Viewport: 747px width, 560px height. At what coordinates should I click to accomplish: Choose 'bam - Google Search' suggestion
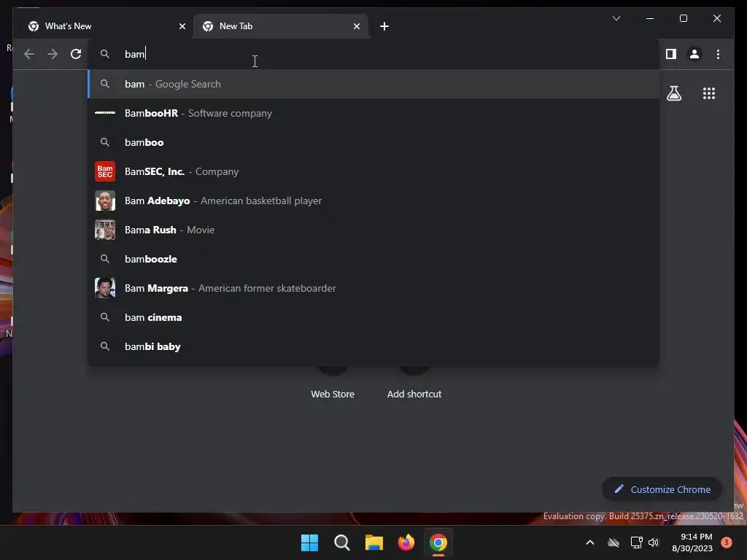pyautogui.click(x=374, y=84)
